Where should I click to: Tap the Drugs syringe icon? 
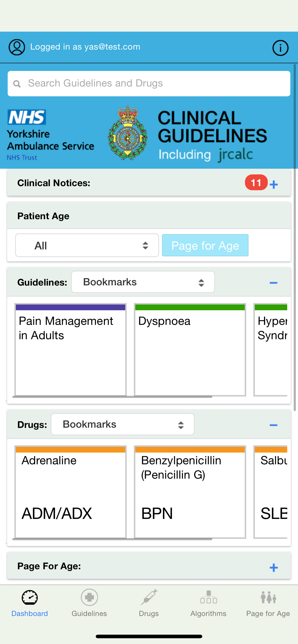pyautogui.click(x=149, y=597)
